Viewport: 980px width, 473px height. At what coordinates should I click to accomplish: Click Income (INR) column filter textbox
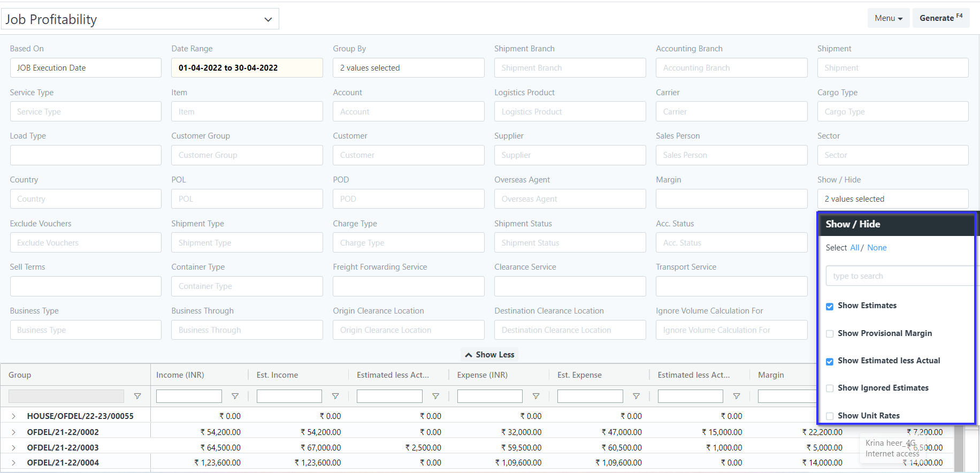pos(189,396)
